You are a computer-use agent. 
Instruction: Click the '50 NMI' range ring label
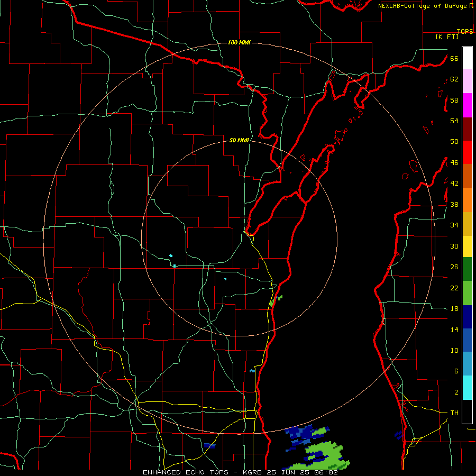[x=239, y=140]
